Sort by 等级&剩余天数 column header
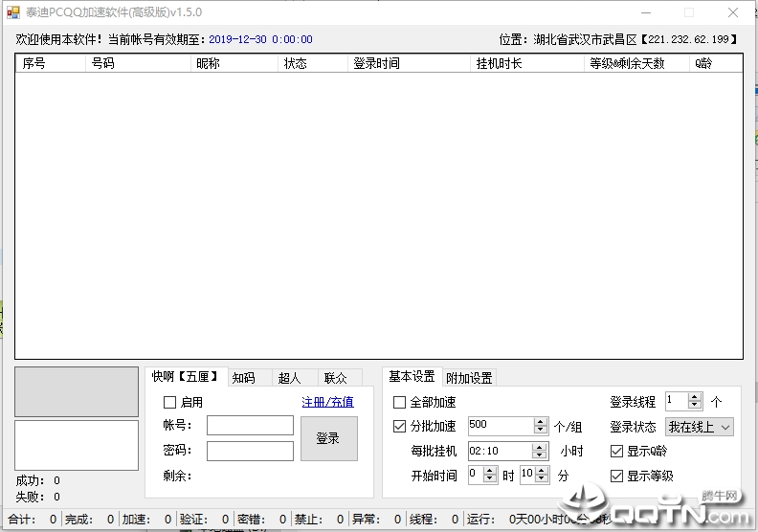The height and width of the screenshot is (532, 758). coord(637,63)
